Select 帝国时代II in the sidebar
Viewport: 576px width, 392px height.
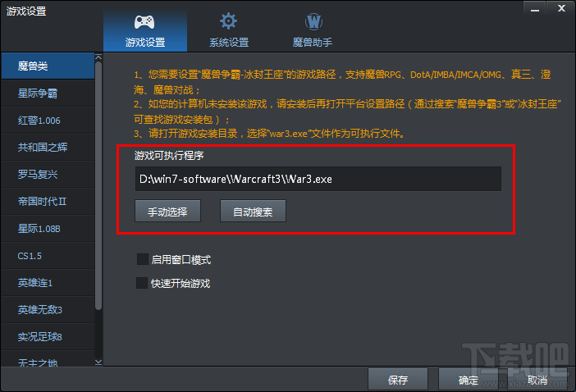(48, 201)
